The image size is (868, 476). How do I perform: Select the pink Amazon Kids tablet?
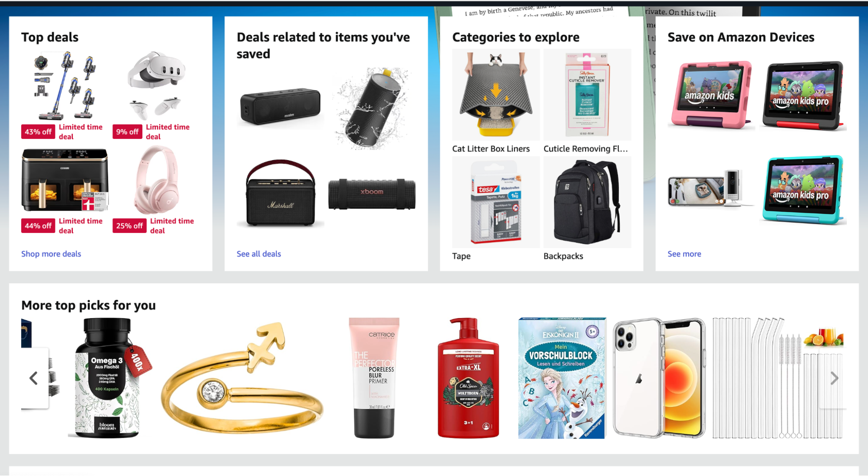tap(711, 95)
